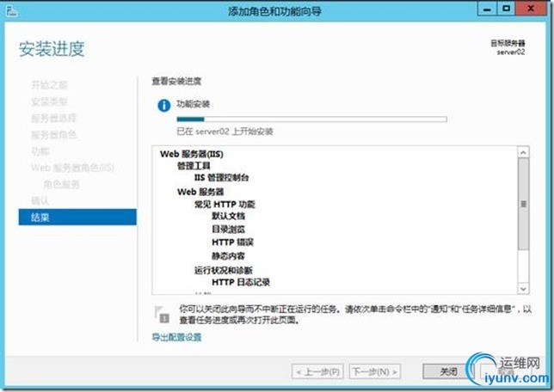This screenshot has height=392, width=554.
Task: Select 开始之前 step in sidebar
Action: point(49,85)
